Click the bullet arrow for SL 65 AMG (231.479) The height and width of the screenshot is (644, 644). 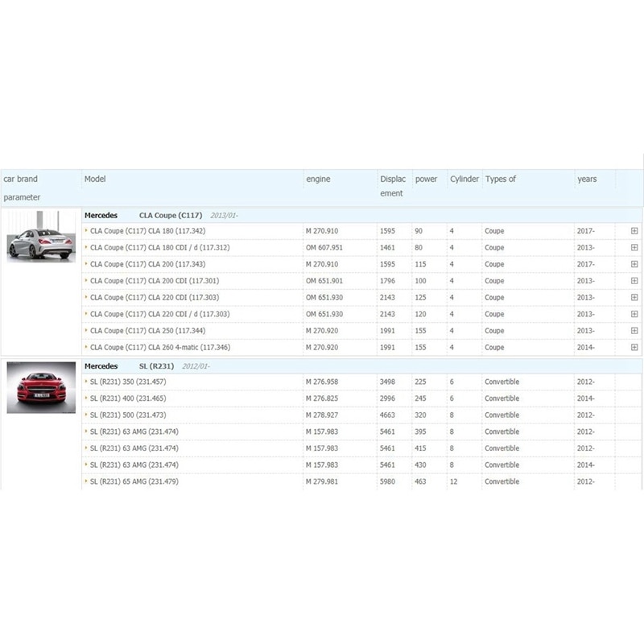point(86,481)
